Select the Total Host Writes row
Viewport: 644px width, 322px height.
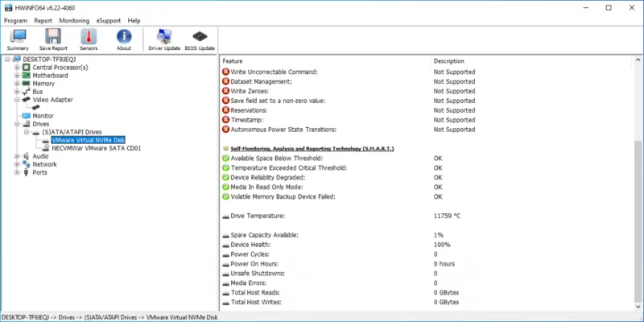point(427,303)
